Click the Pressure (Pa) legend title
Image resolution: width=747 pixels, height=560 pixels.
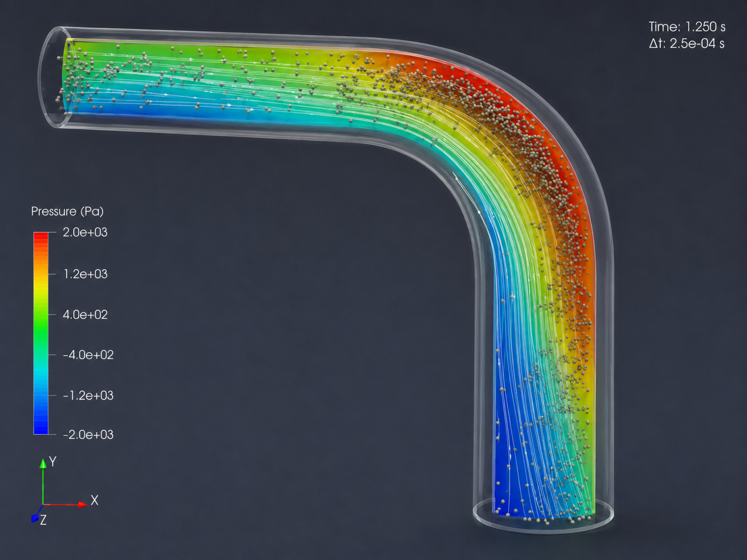(67, 211)
